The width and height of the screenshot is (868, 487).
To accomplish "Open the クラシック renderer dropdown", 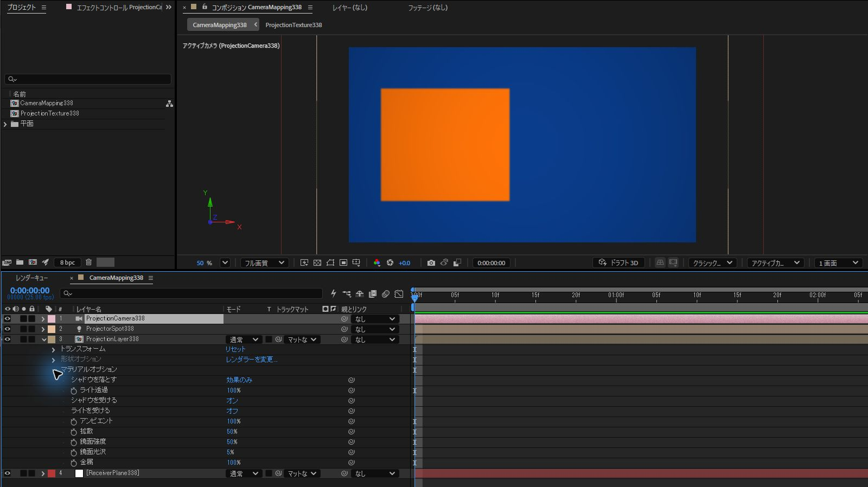I will click(713, 263).
